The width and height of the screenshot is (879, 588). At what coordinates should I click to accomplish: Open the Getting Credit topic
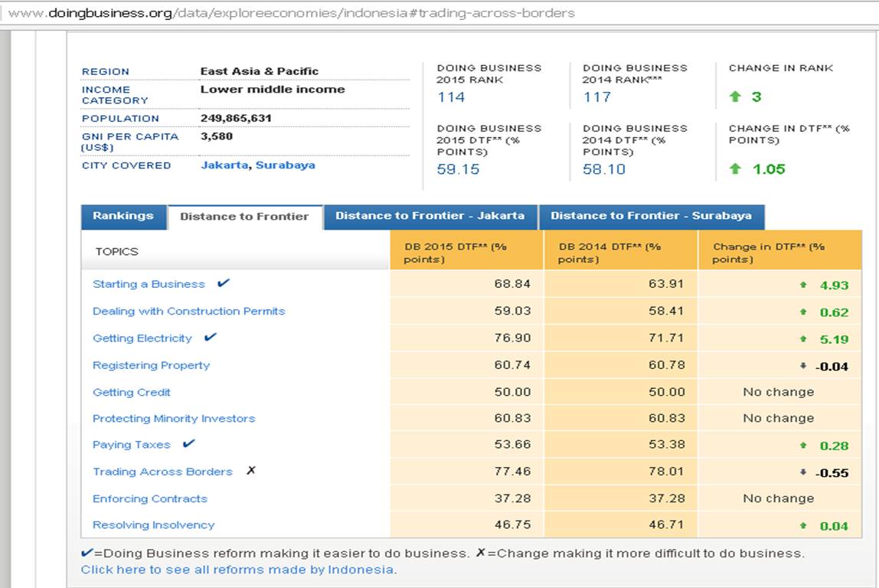coord(132,392)
